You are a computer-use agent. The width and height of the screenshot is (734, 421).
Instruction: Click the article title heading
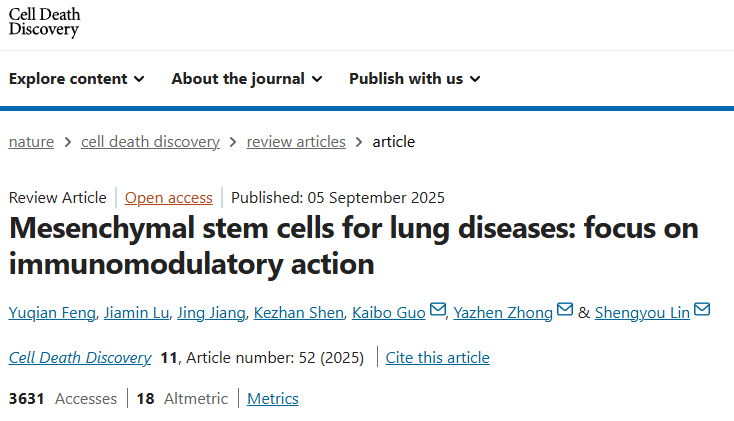pyautogui.click(x=354, y=245)
